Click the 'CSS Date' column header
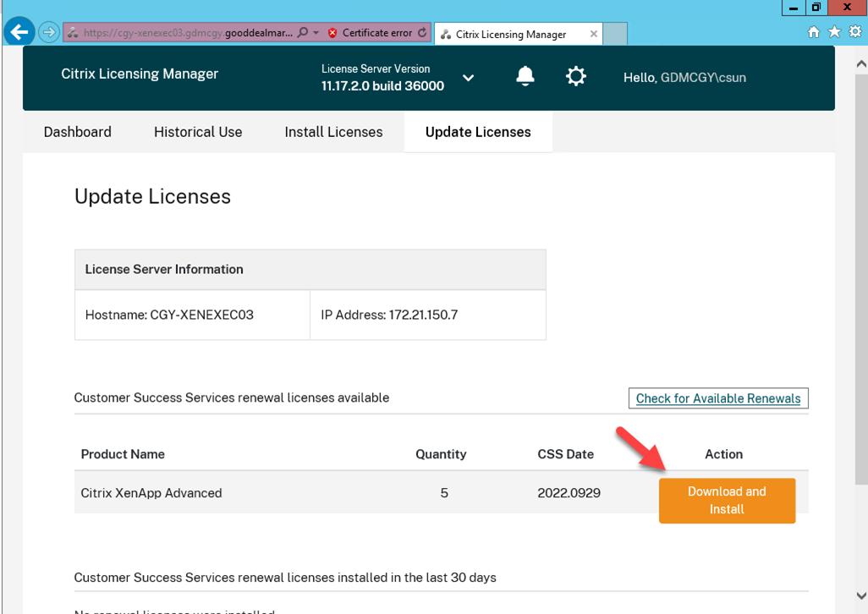This screenshot has width=868, height=614. (566, 454)
